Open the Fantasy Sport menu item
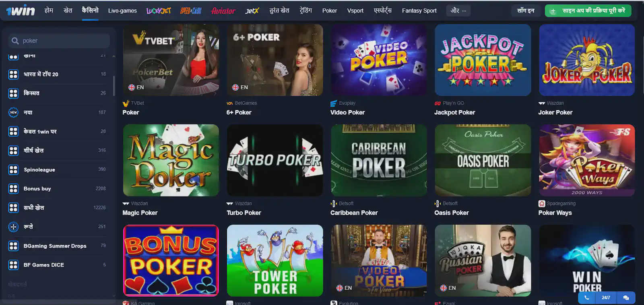The height and width of the screenshot is (305, 644). pos(419,11)
